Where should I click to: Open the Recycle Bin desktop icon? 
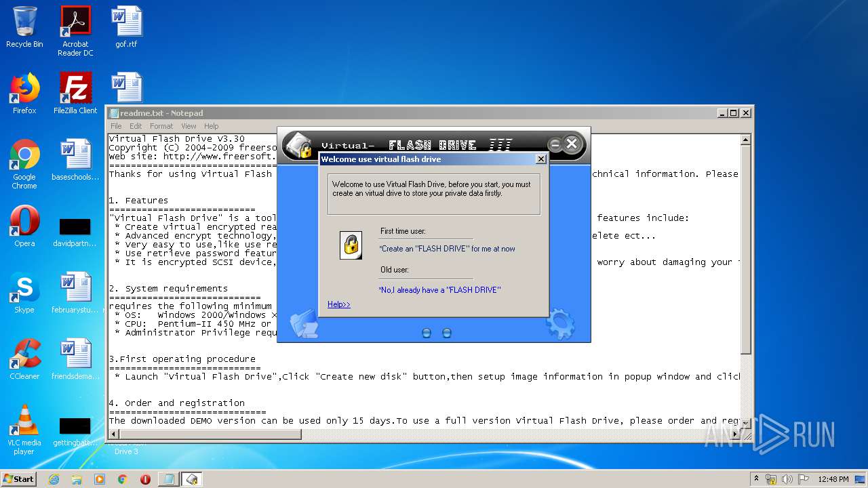click(x=24, y=28)
